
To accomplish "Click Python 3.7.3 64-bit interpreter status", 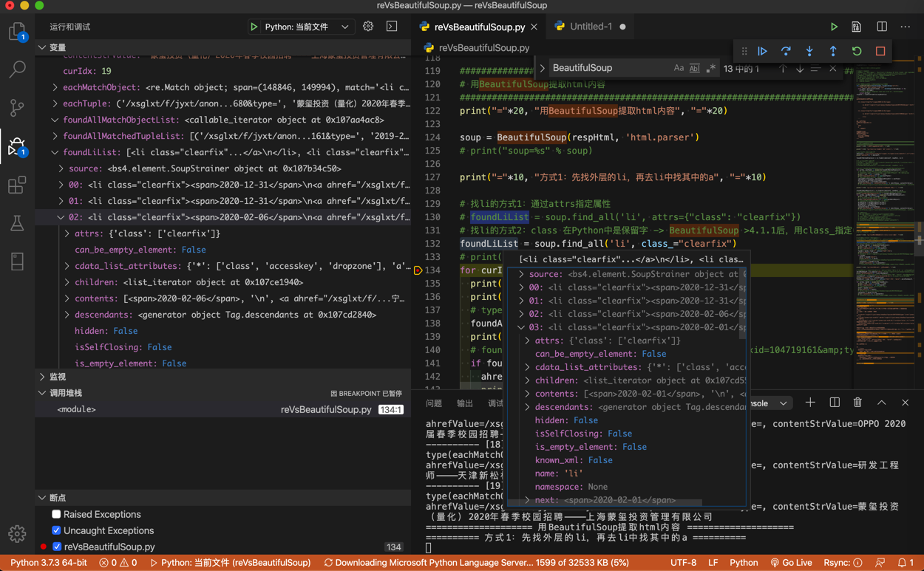I will pyautogui.click(x=48, y=563).
